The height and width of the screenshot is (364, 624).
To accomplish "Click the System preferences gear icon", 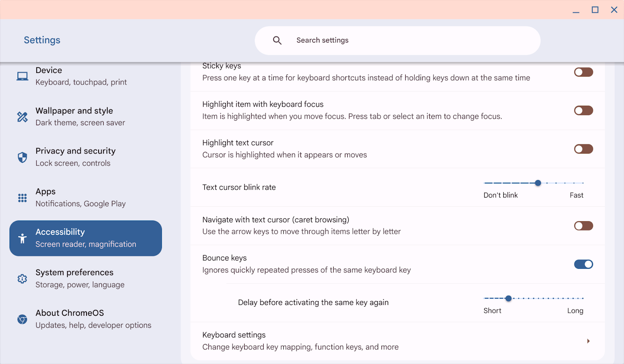I will (x=22, y=278).
